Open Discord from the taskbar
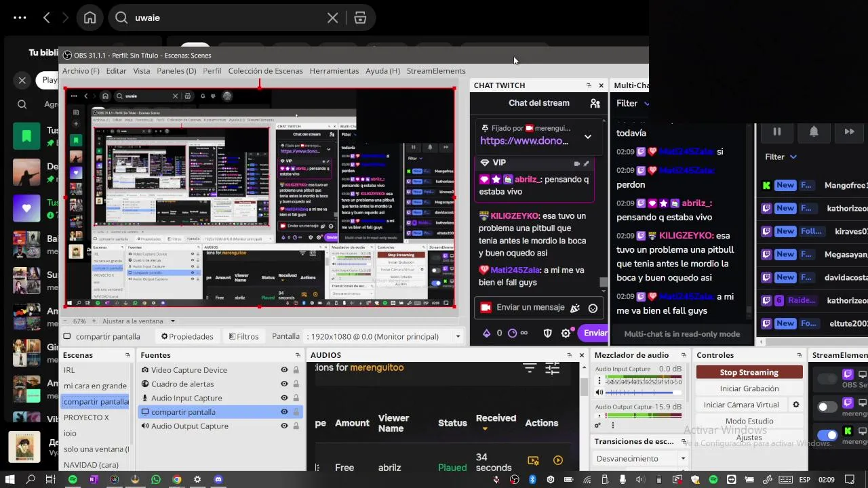Image resolution: width=868 pixels, height=488 pixels. [x=218, y=479]
